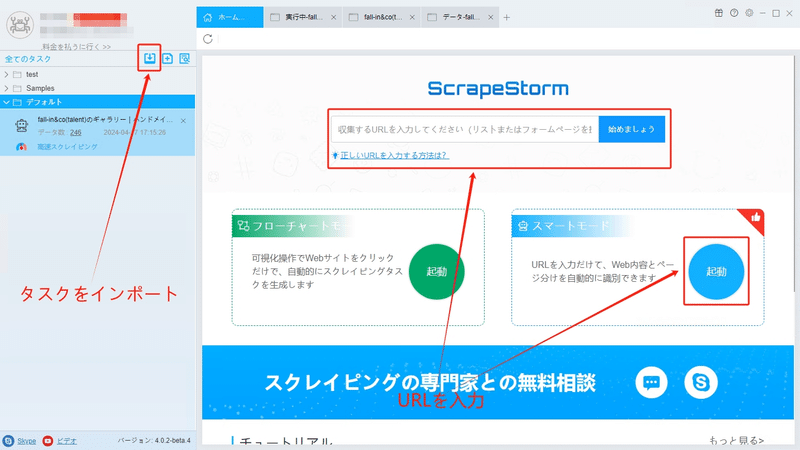
Task: Open the help question mark icon
Action: click(x=734, y=13)
